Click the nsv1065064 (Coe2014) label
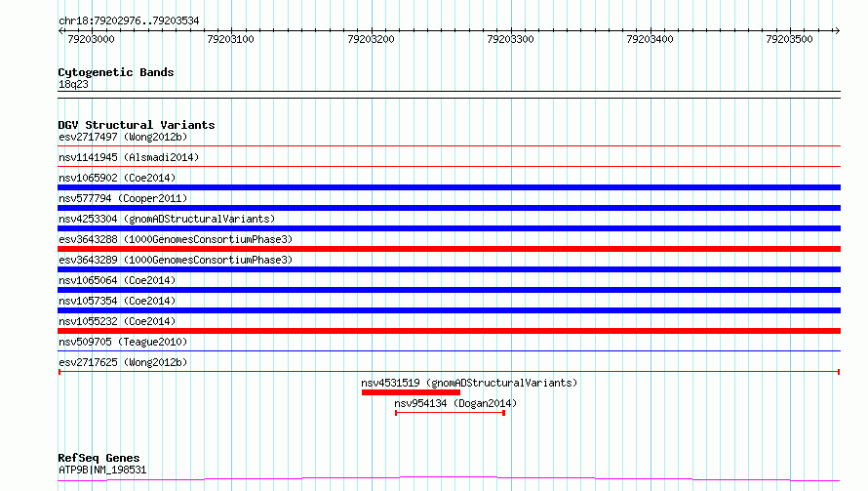The width and height of the screenshot is (868, 491). [117, 280]
